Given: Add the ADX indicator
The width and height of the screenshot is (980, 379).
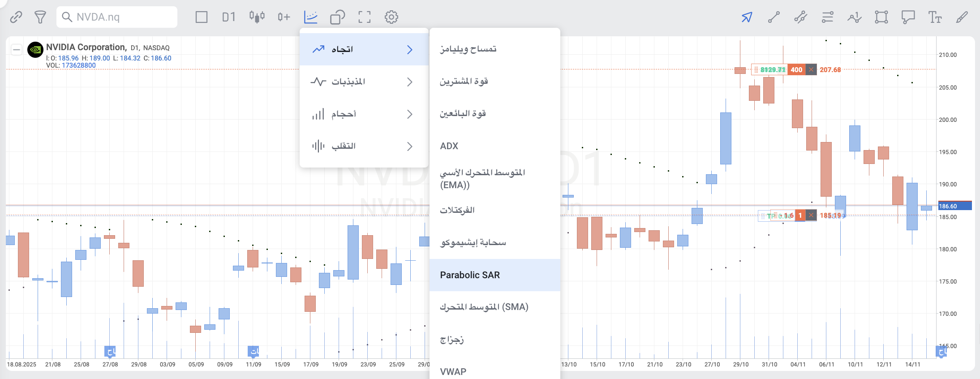Looking at the screenshot, I should 495,146.
